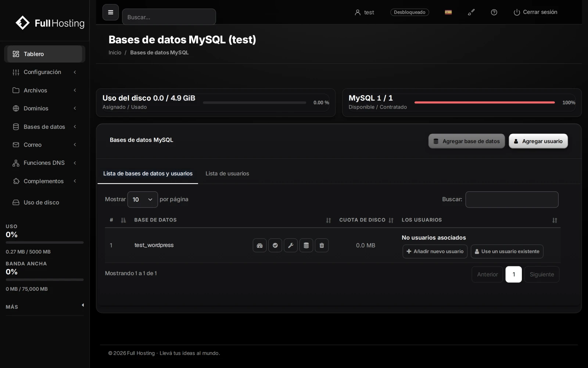
Task: Open the help question mark icon
Action: [x=494, y=12]
